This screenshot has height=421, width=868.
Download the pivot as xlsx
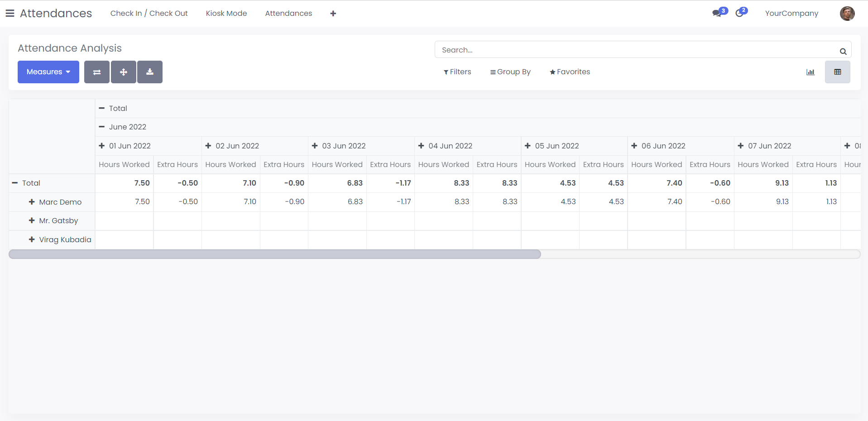[150, 72]
